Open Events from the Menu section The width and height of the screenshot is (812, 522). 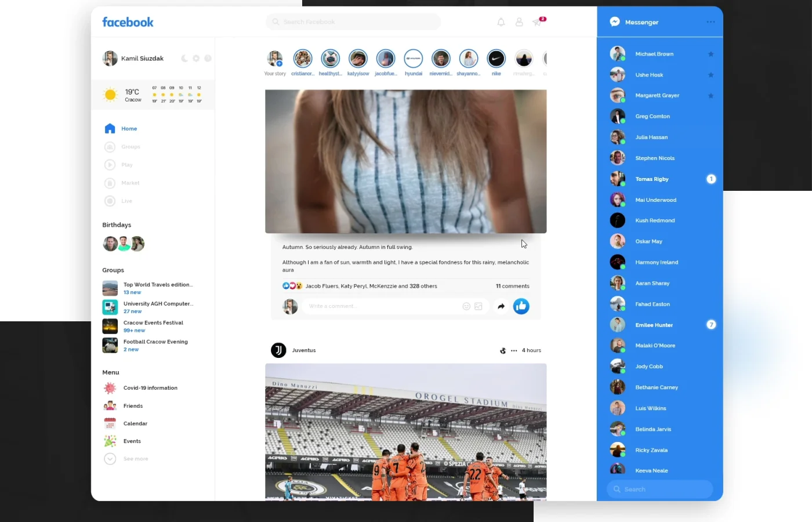[122, 441]
